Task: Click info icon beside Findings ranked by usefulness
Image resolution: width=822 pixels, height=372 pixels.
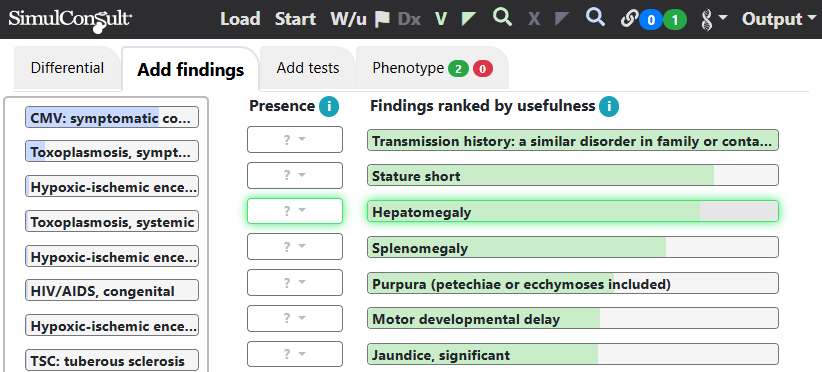Action: (x=609, y=106)
